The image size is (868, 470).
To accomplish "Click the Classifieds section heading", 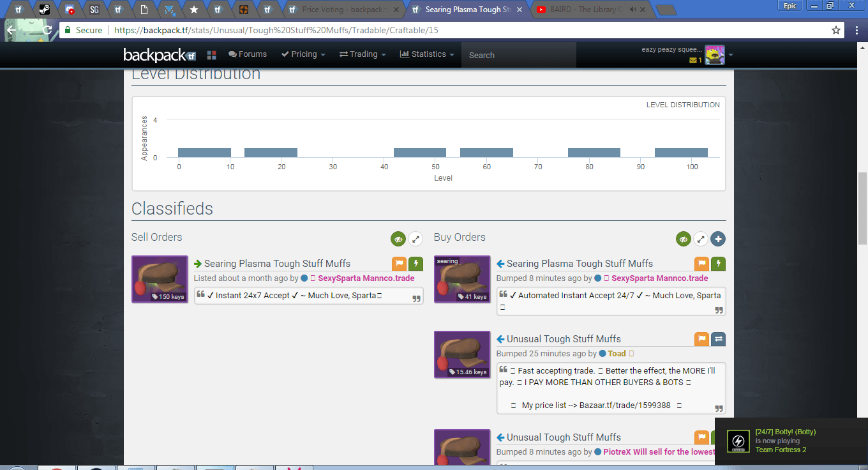I will (x=172, y=209).
